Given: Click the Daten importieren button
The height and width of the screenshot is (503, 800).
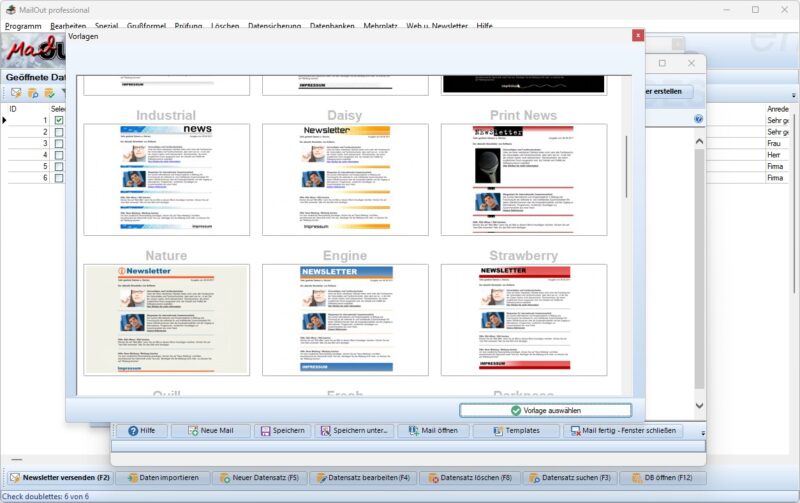Looking at the screenshot, I should pyautogui.click(x=163, y=478).
